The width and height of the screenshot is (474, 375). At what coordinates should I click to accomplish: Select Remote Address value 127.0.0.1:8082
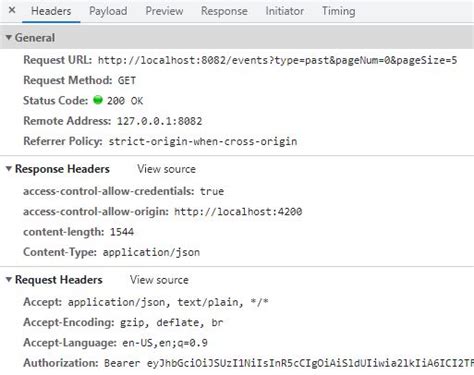coord(159,121)
